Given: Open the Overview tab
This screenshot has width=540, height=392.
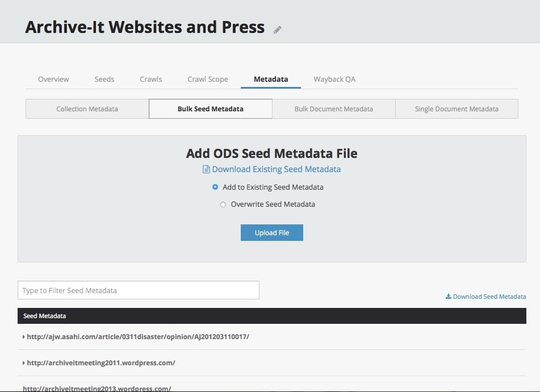Looking at the screenshot, I should coord(53,79).
